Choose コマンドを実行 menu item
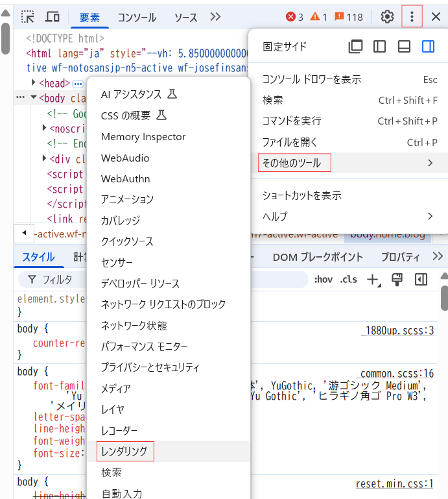 pos(349,121)
